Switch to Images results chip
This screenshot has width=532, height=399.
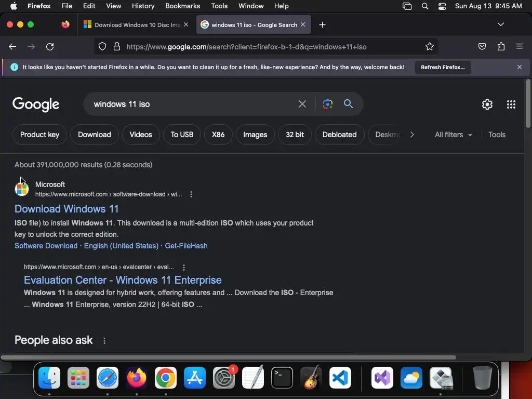click(x=255, y=135)
